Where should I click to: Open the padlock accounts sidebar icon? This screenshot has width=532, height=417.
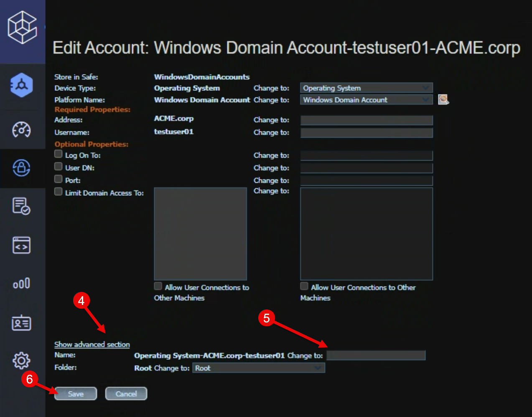pos(21,168)
